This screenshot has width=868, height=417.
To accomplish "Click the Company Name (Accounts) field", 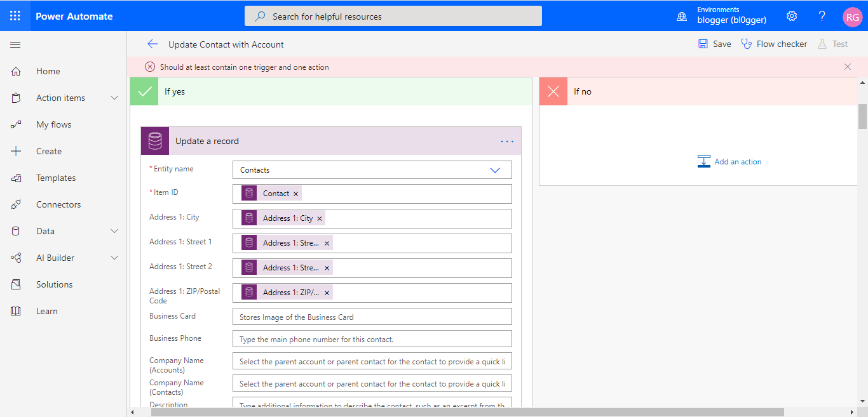I will click(372, 361).
